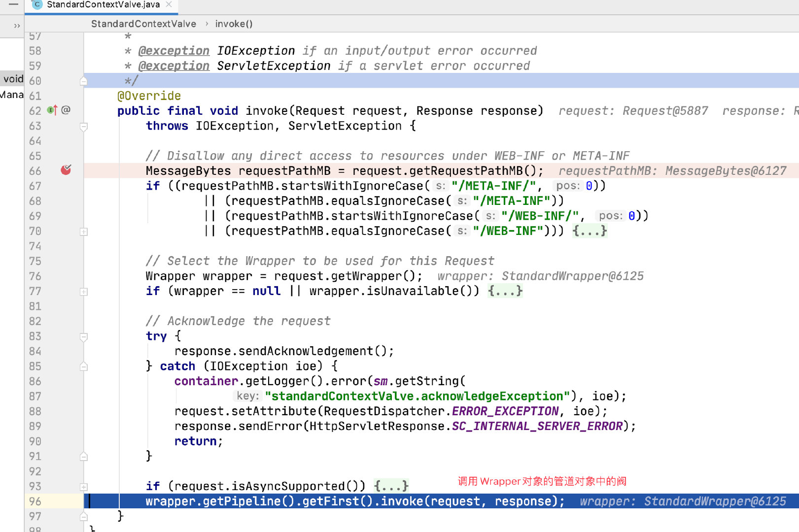Click StandardContextValve in the breadcrumb bar
Image resolution: width=799 pixels, height=532 pixels.
pyautogui.click(x=143, y=24)
